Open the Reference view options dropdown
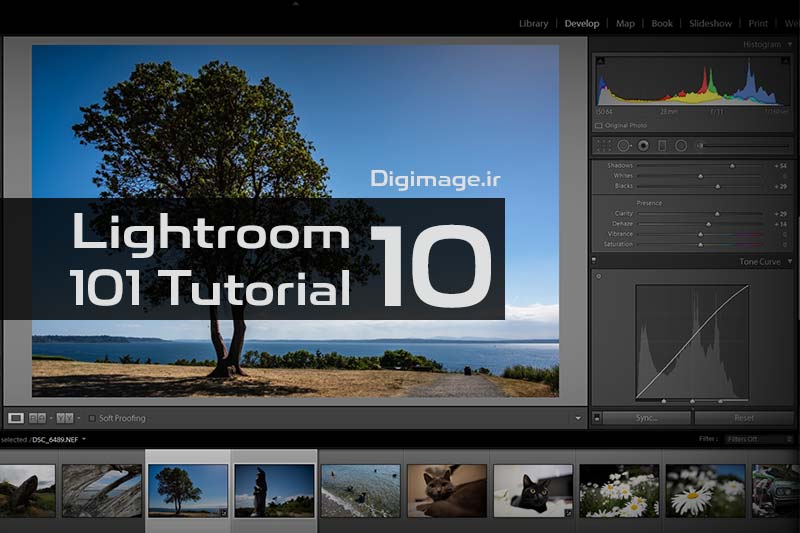This screenshot has height=533, width=800. [x=51, y=418]
